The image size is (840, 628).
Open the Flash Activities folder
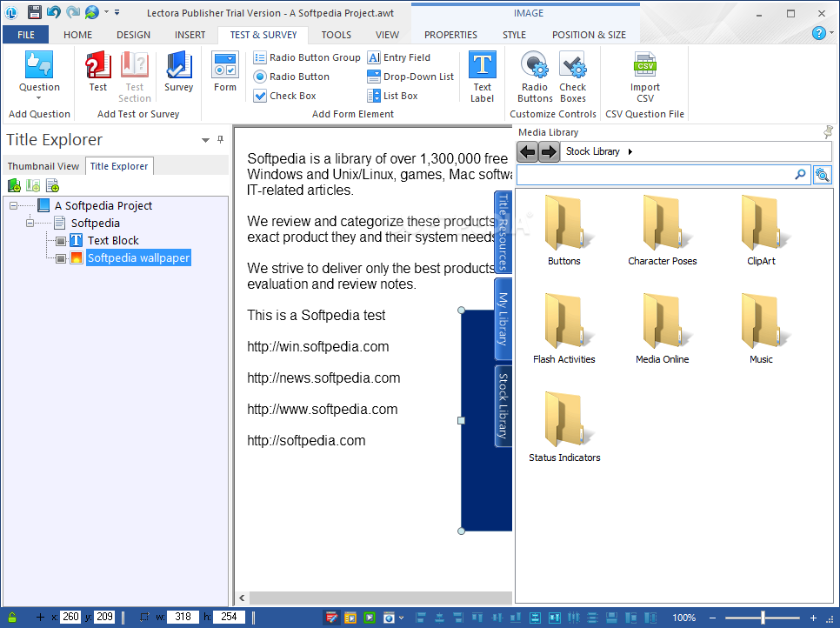point(563,329)
